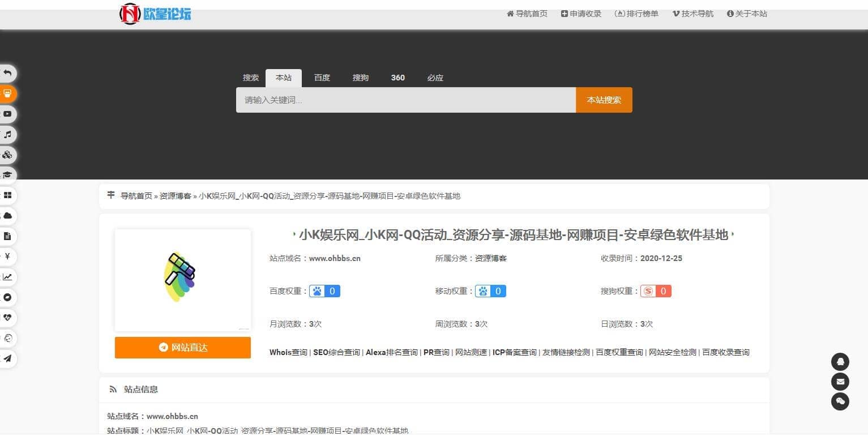Click the graduation cap sidebar icon
This screenshot has width=868, height=436.
tap(7, 175)
